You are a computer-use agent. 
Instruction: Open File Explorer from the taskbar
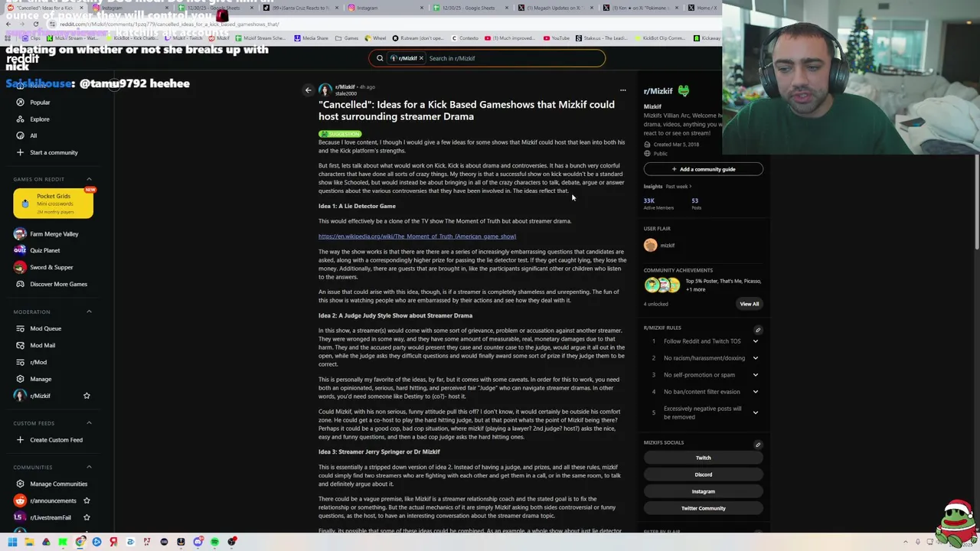[x=29, y=542]
